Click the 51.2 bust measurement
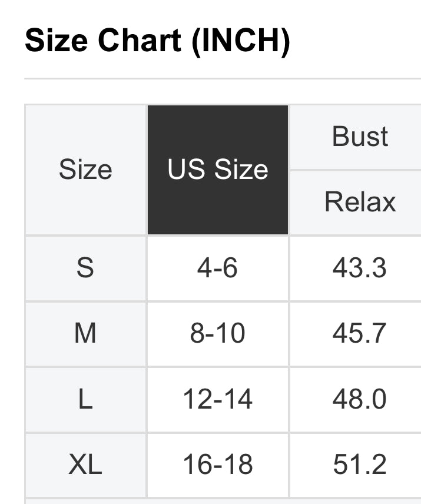The height and width of the screenshot is (504, 421). pos(360,465)
